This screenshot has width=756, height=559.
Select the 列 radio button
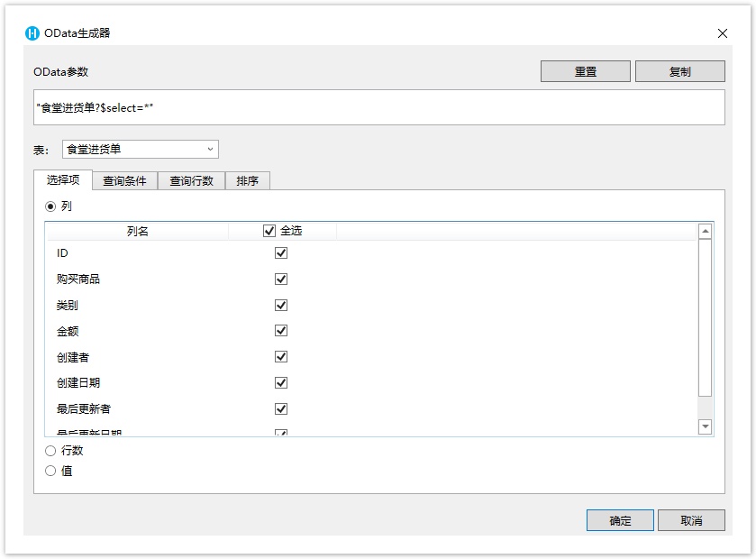point(50,206)
